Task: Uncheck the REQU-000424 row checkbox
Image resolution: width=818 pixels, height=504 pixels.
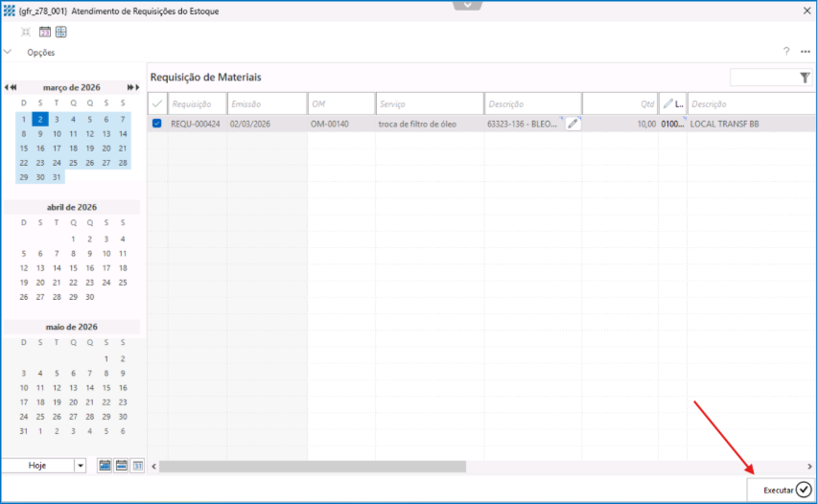Action: (157, 124)
